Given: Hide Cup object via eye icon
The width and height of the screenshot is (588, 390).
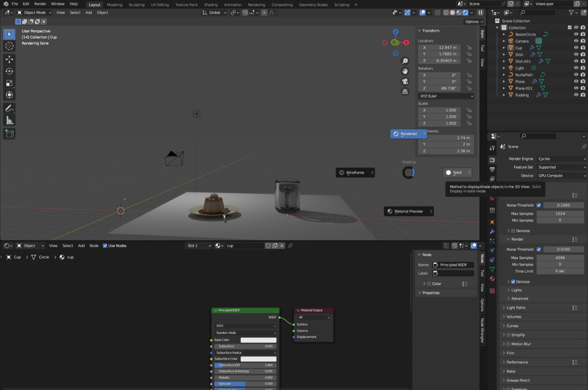Looking at the screenshot, I should pyautogui.click(x=576, y=48).
